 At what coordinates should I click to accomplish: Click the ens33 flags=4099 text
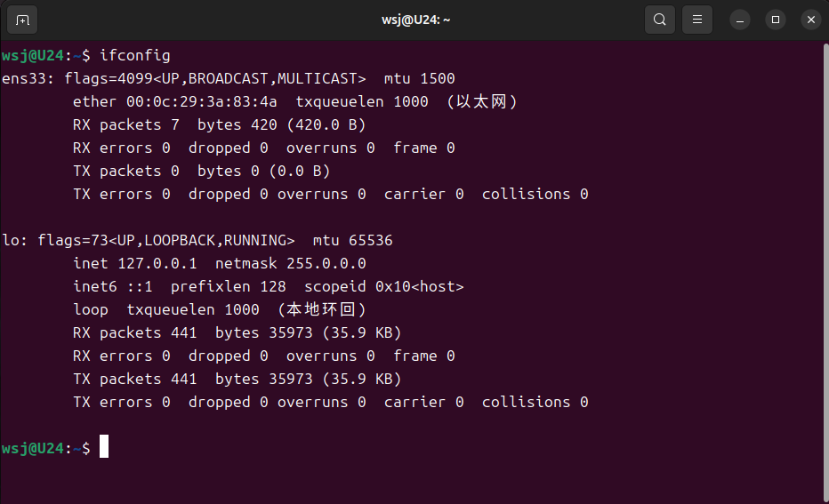click(x=109, y=79)
